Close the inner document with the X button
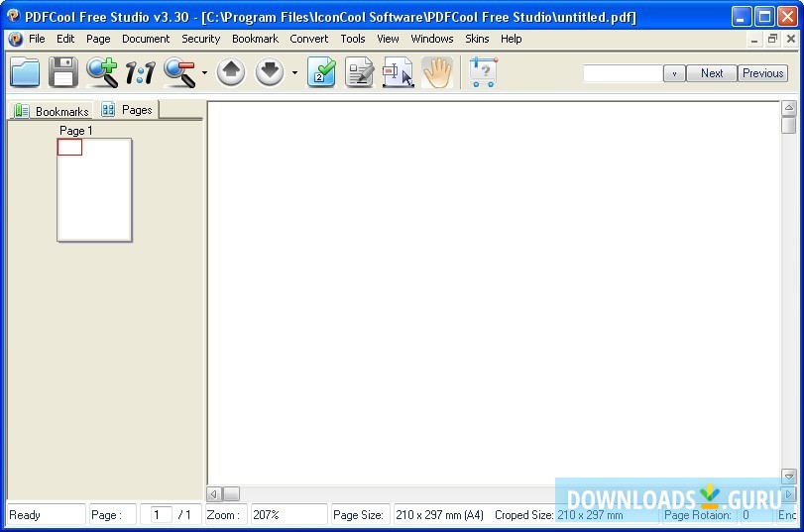The height and width of the screenshot is (532, 804). tap(791, 39)
